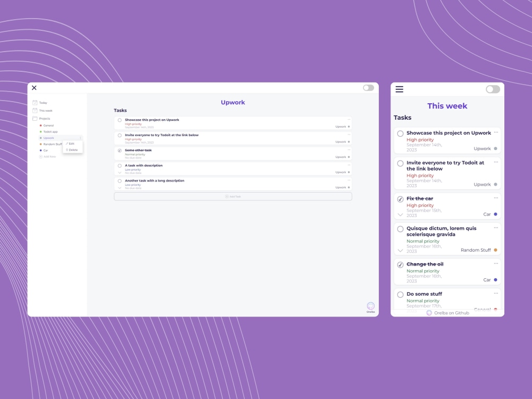The height and width of the screenshot is (399, 532).
Task: Click the Projects folder icon
Action: 35,119
